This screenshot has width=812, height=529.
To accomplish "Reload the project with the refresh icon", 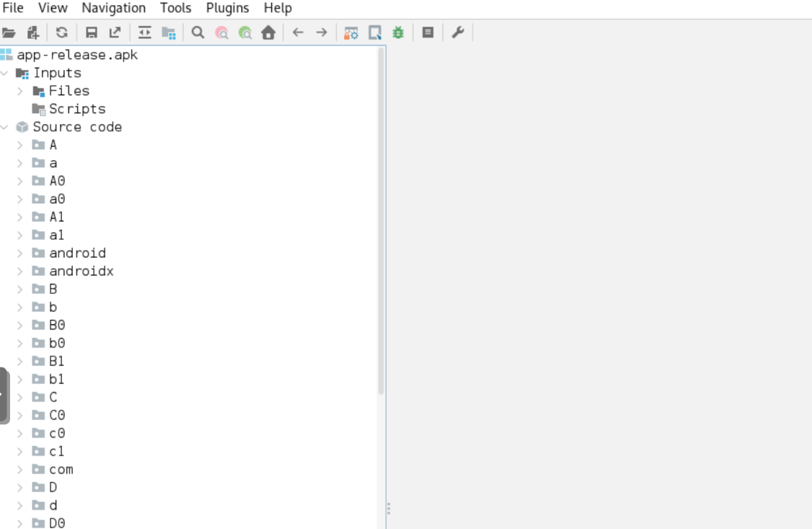I will (x=62, y=32).
